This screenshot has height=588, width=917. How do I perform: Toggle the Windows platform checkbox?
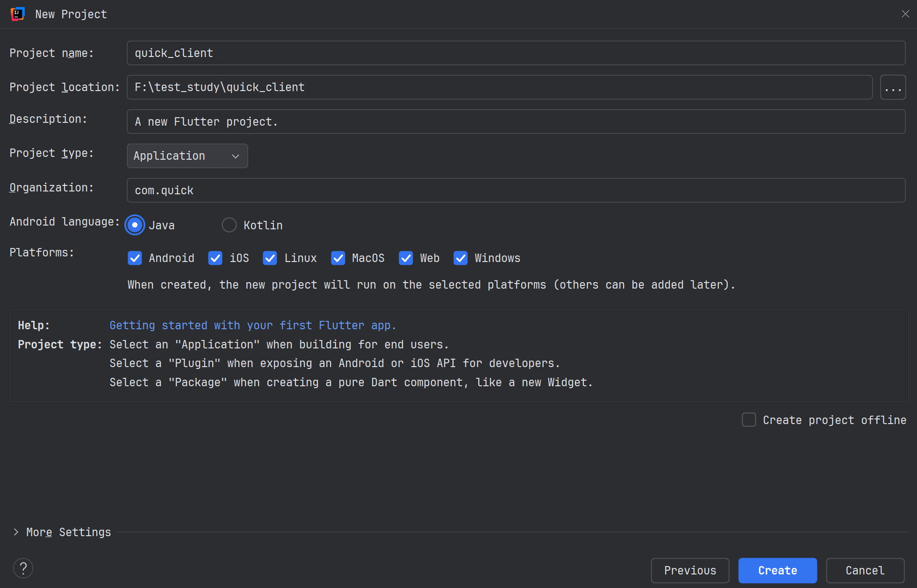460,258
